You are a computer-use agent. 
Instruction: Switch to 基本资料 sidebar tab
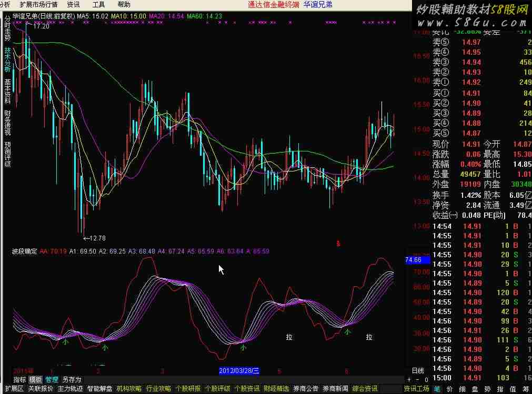tap(7, 91)
